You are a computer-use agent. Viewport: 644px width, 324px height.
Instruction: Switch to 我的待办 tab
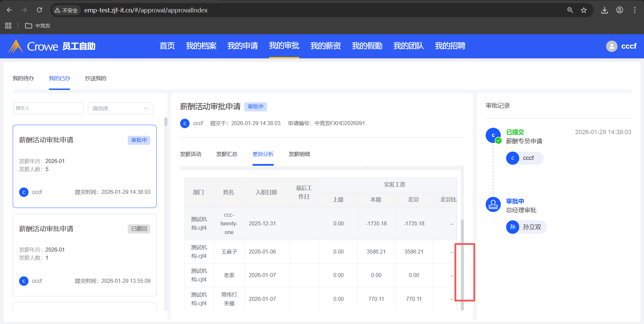tap(23, 78)
